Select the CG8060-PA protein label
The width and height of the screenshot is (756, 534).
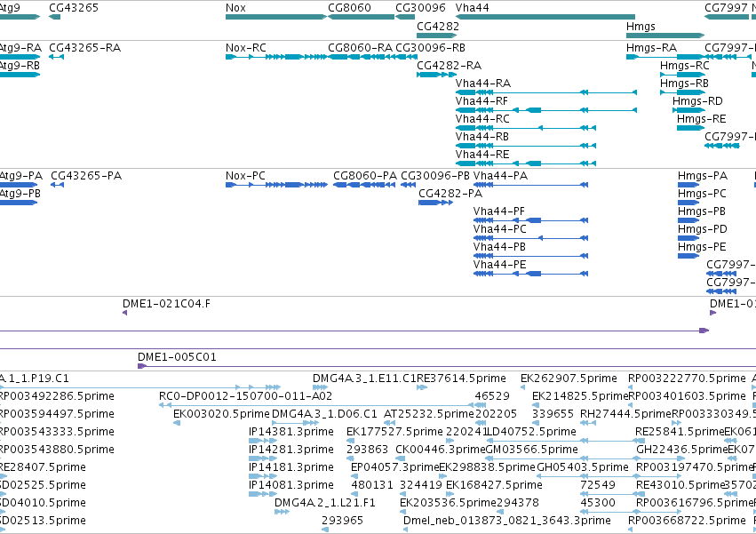tap(365, 176)
